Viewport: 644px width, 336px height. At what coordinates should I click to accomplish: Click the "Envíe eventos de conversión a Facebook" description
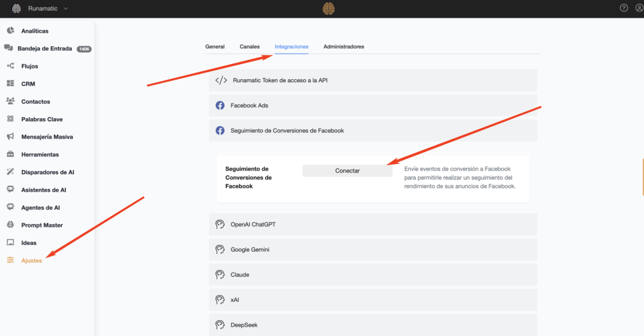(460, 177)
